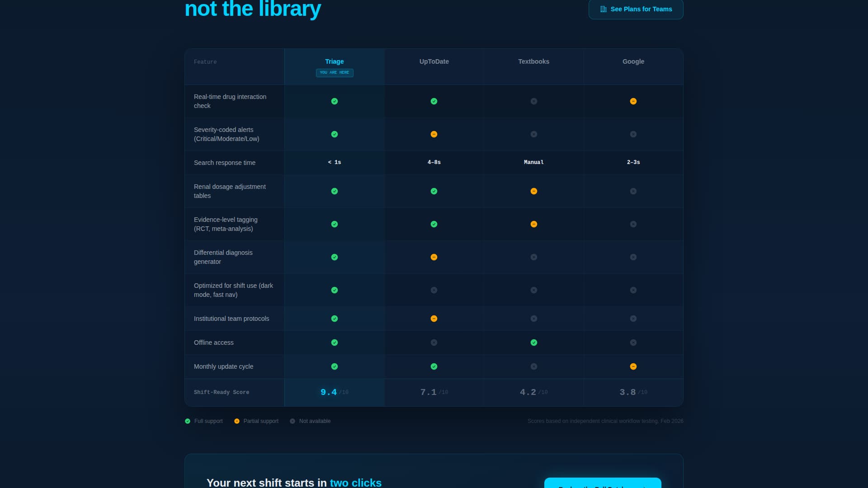The width and height of the screenshot is (868, 488).
Task: Select the Textbooks column header
Action: click(x=534, y=61)
